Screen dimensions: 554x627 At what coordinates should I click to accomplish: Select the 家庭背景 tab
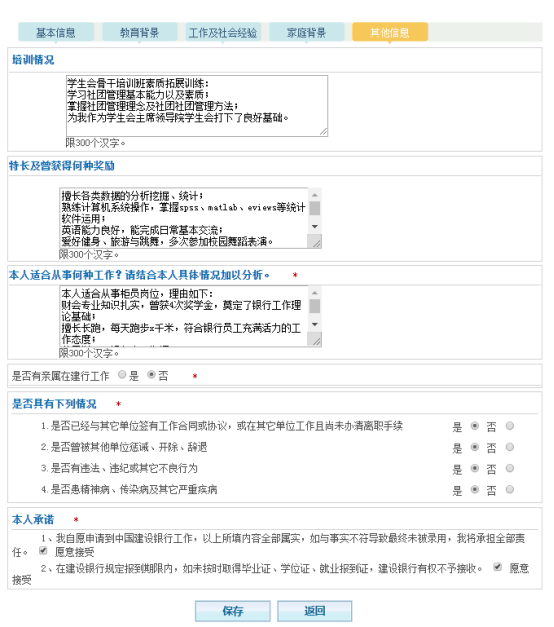coord(307,32)
